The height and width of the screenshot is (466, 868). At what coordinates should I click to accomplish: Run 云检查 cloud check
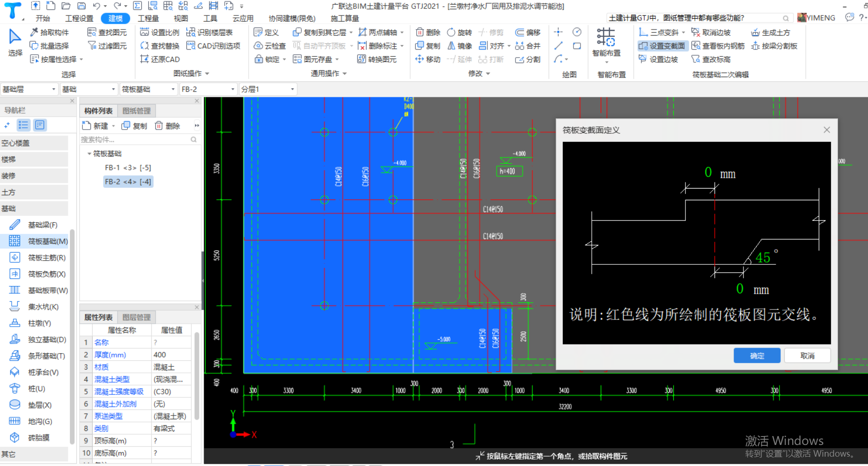(270, 46)
